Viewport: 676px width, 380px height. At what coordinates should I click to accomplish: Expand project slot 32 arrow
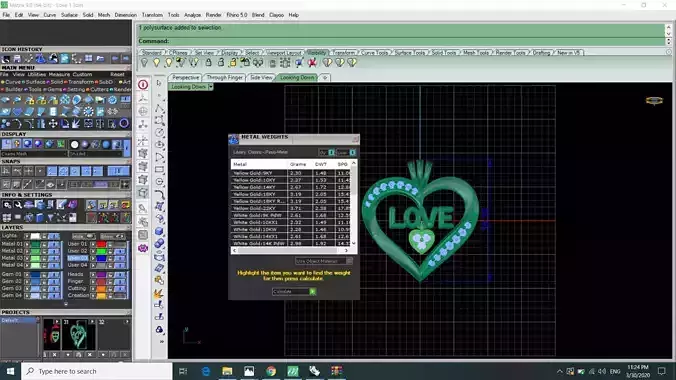click(127, 322)
